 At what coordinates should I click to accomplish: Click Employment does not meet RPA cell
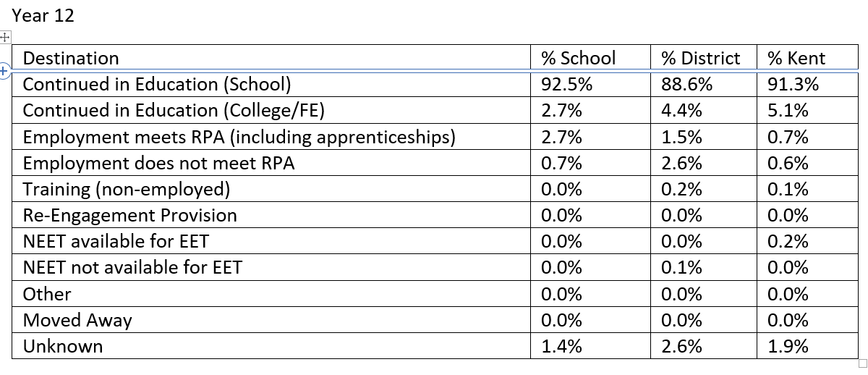pos(271,163)
